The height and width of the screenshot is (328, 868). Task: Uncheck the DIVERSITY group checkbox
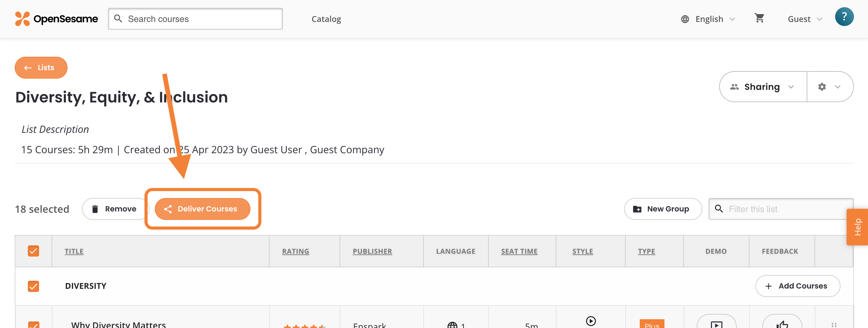tap(33, 286)
